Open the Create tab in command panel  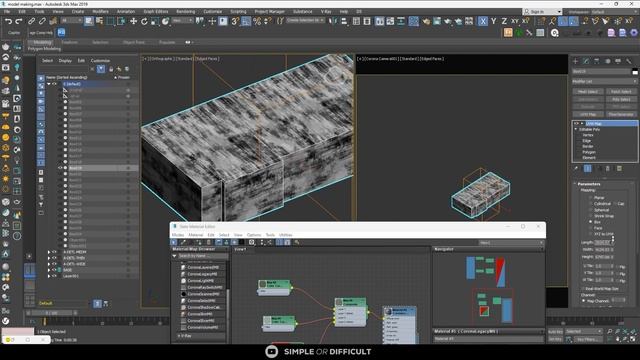[x=576, y=61]
